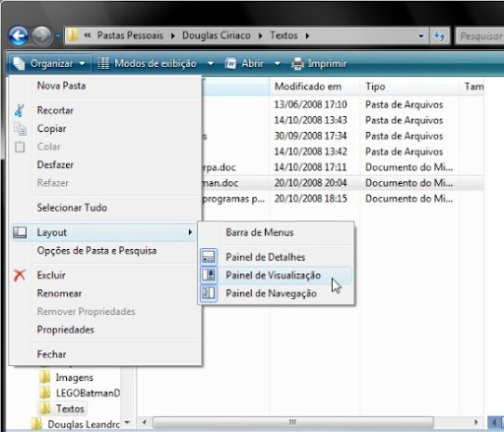Image resolution: width=504 pixels, height=432 pixels.
Task: Open the Abrir dropdown arrow
Action: pos(278,63)
